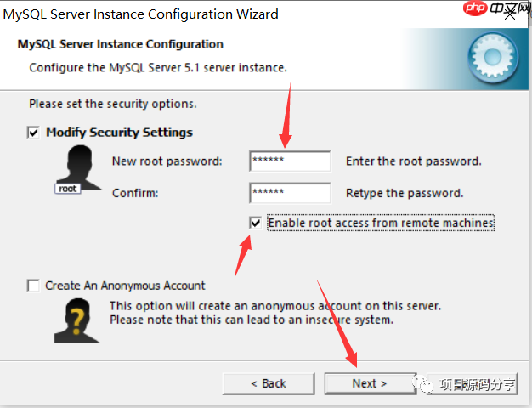Uncheck the Modify Security Settings checkbox
Viewport: 532px width, 408px height.
click(33, 132)
